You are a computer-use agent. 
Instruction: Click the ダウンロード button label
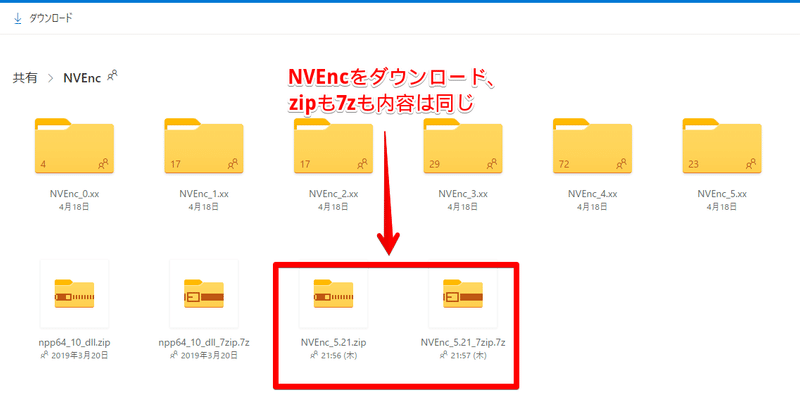click(51, 19)
